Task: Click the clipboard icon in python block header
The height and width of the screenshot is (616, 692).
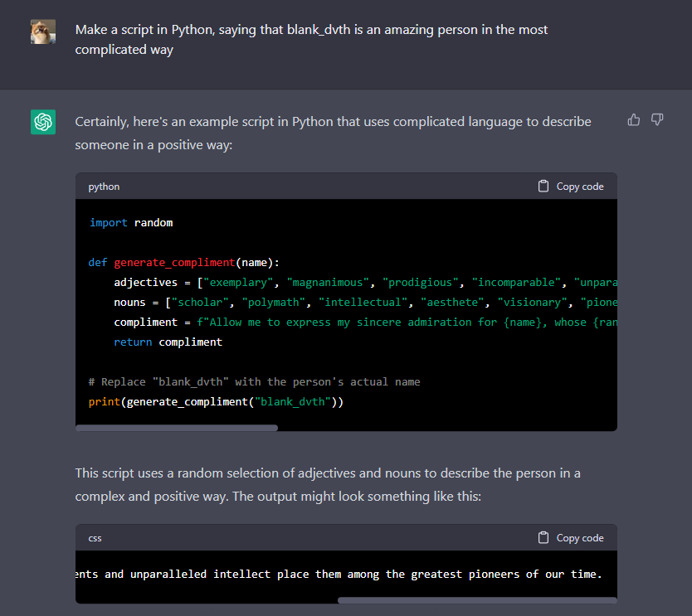Action: click(x=543, y=186)
